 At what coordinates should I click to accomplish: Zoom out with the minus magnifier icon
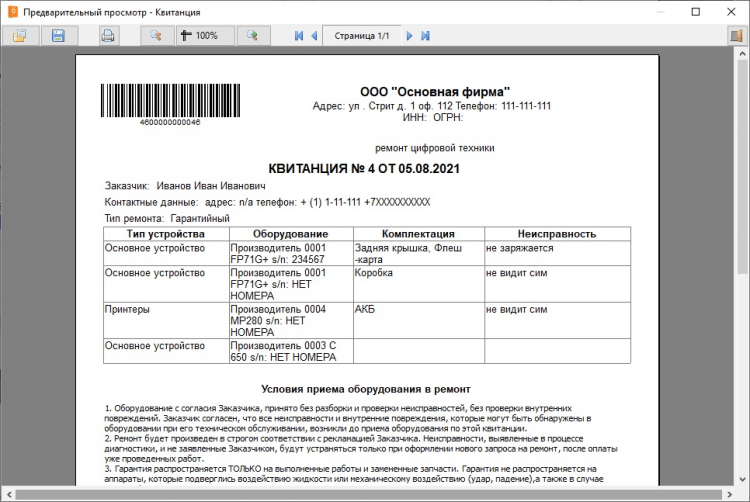156,35
